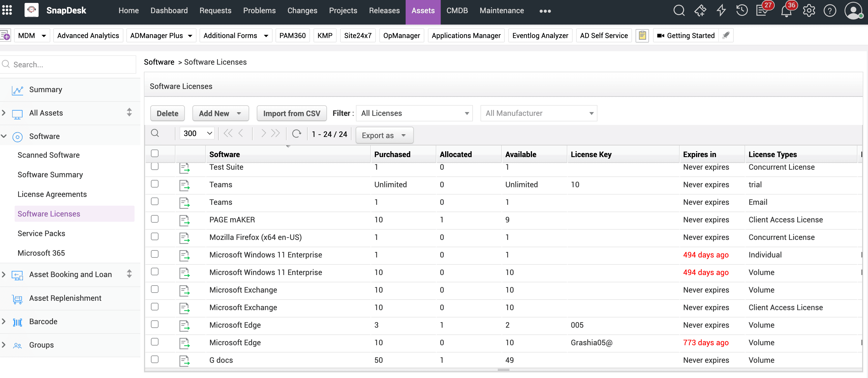Open the user profile avatar

[853, 11]
